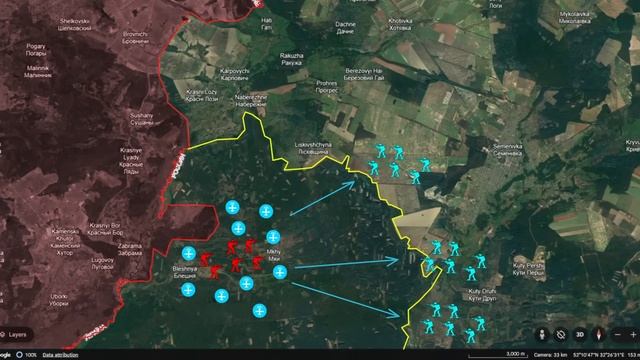Screen dimensions: 640x360
Task: Click the Dachne label
Action: coord(345,28)
